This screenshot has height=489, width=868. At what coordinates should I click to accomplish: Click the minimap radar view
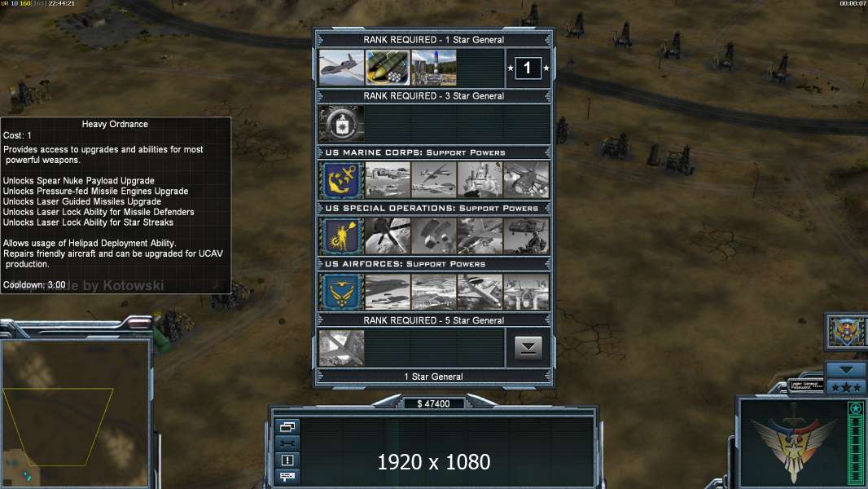coord(75,413)
